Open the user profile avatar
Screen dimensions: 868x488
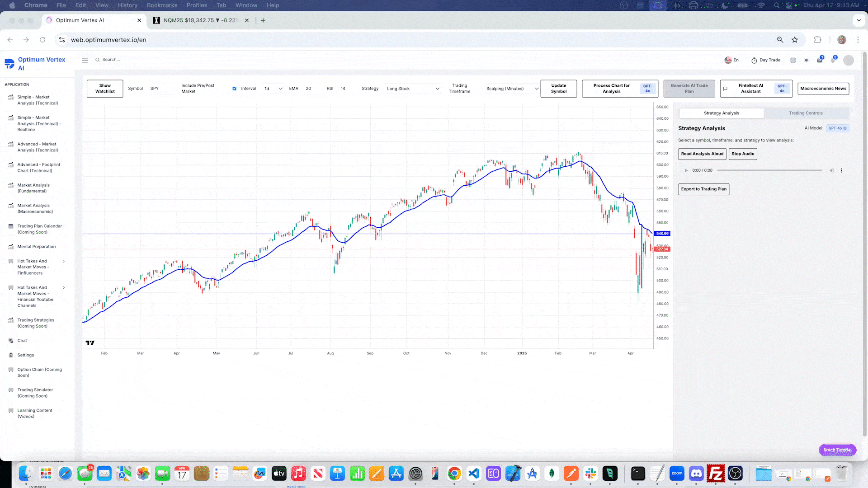pos(849,61)
